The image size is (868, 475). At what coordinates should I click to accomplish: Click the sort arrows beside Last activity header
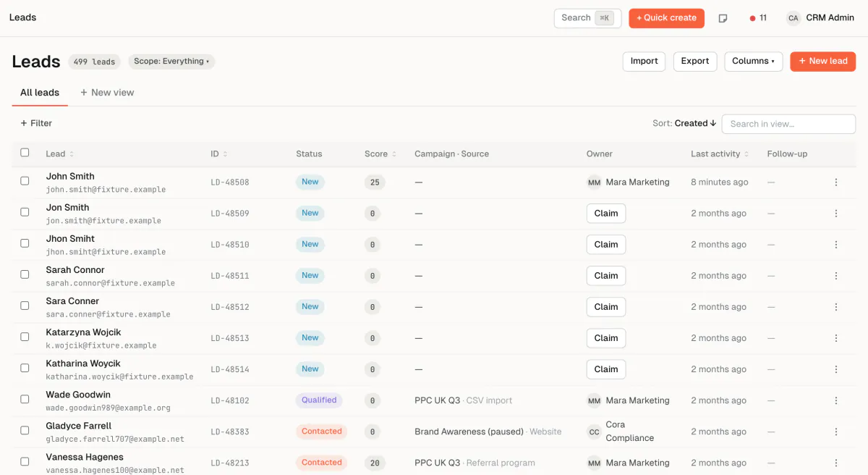pos(746,154)
